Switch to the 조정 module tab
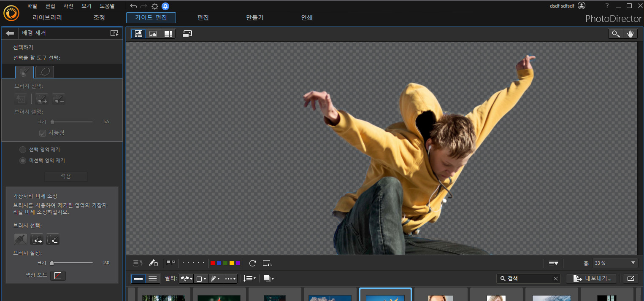 coord(99,18)
